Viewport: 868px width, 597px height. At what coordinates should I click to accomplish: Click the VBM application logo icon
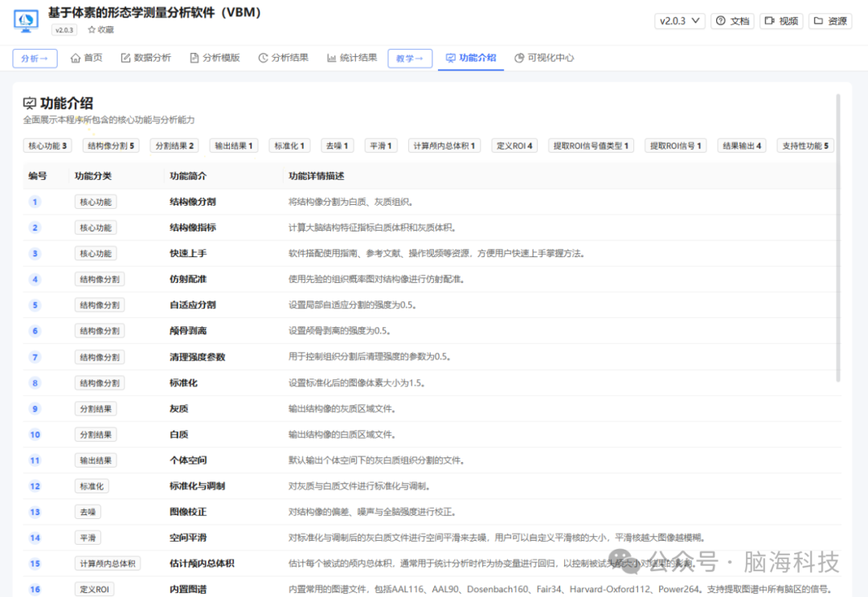[x=26, y=20]
